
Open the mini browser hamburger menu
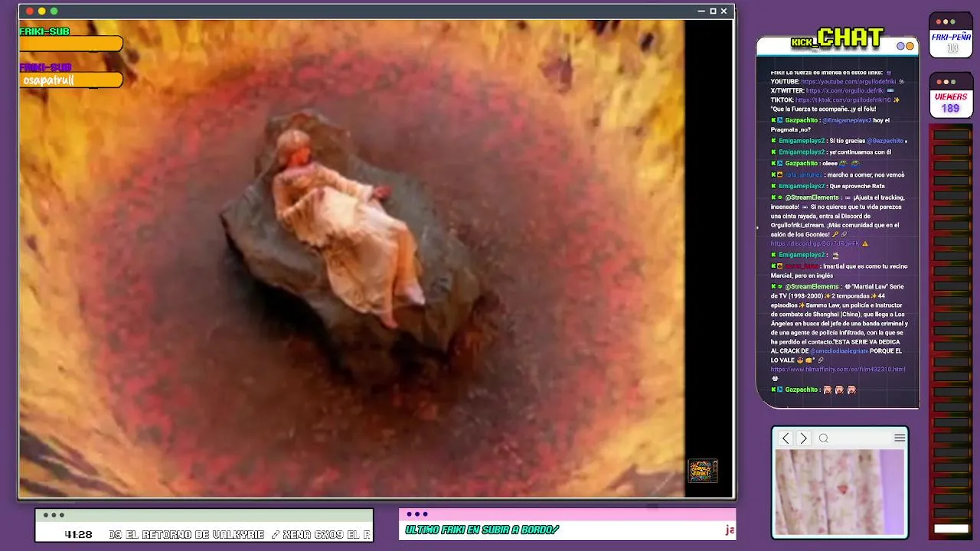[x=900, y=439]
